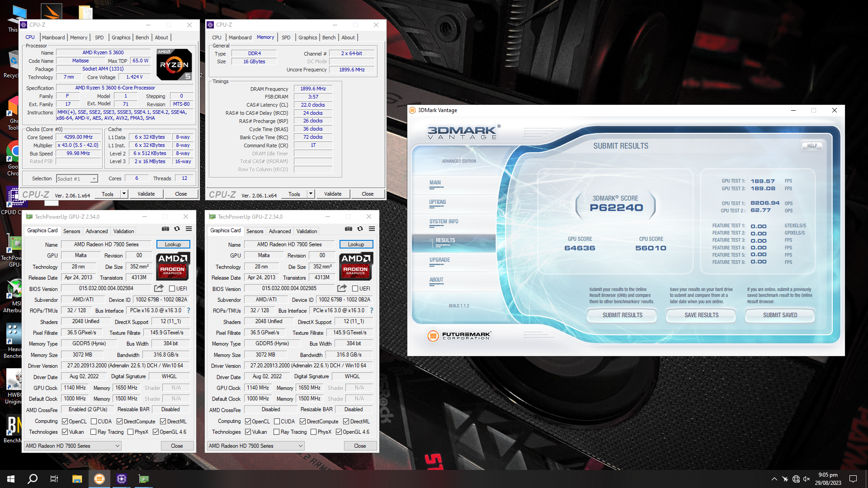Click SAVE RESULTS button in 3DMark

click(x=701, y=315)
